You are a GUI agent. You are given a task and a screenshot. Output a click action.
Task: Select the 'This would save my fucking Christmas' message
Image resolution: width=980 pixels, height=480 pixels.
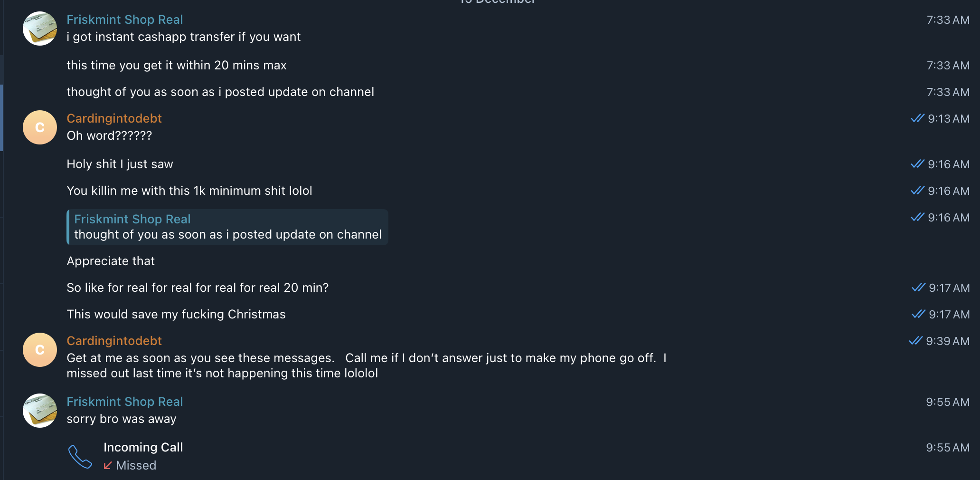pos(176,314)
